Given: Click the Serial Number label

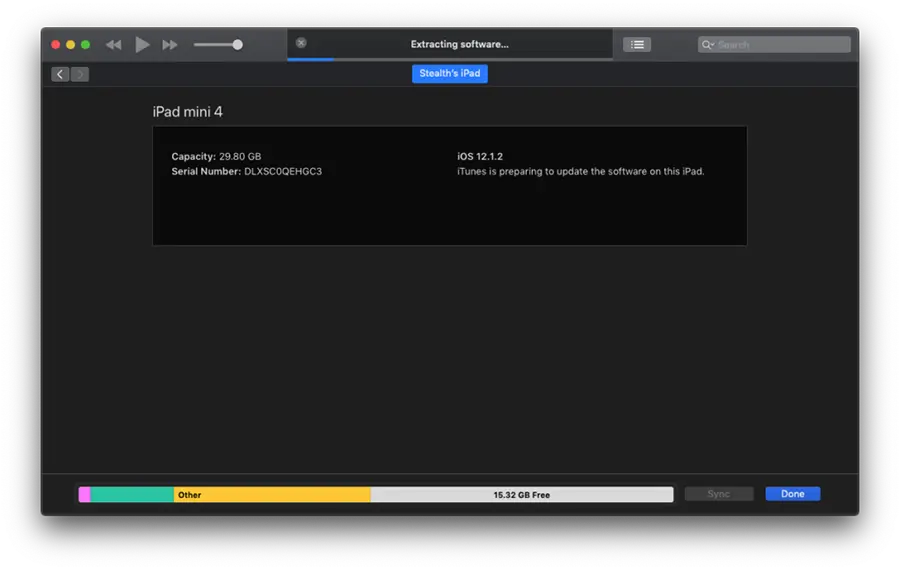Looking at the screenshot, I should (x=206, y=172).
